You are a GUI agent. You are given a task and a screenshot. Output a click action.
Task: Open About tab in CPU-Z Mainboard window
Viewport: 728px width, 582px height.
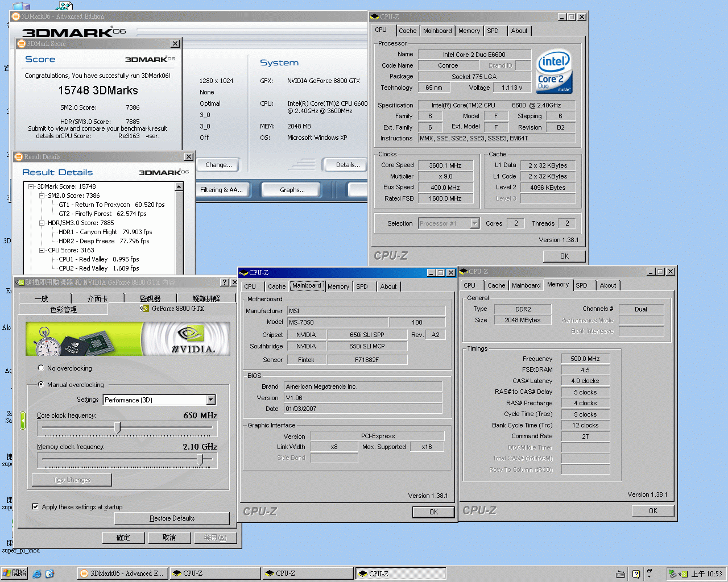(x=388, y=287)
